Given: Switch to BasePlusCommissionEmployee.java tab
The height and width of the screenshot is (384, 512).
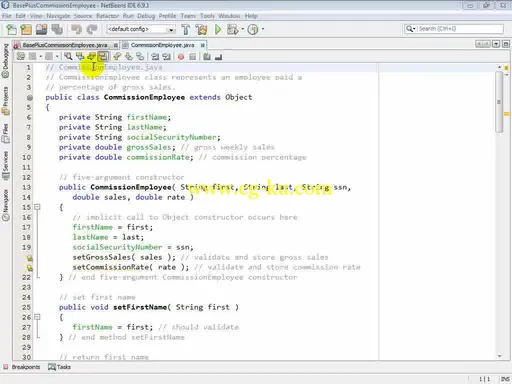Looking at the screenshot, I should click(x=65, y=45).
